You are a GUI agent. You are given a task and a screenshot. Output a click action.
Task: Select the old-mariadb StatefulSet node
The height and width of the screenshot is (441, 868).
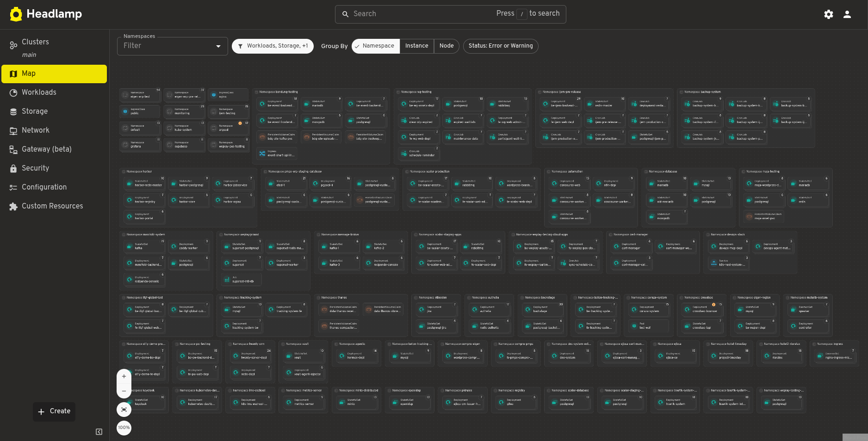click(x=667, y=200)
